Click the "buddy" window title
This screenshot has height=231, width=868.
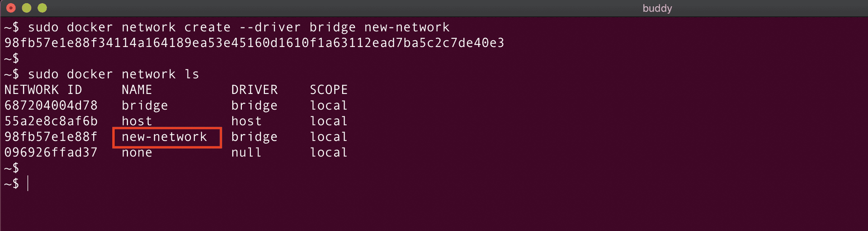657,8
